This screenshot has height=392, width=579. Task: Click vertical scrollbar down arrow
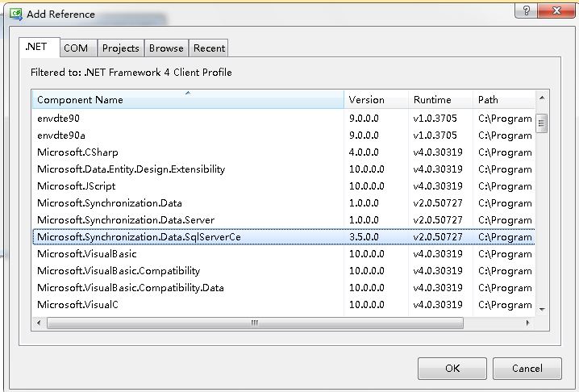pos(542,309)
